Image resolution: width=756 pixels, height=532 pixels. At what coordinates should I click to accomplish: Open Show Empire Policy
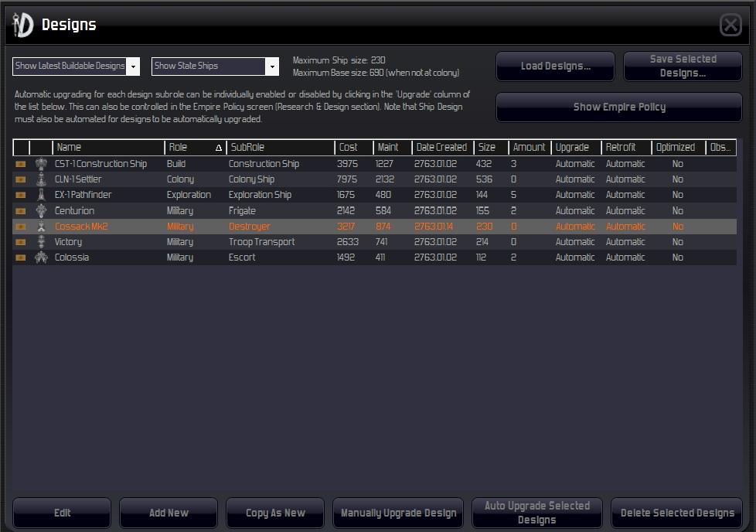coord(619,107)
